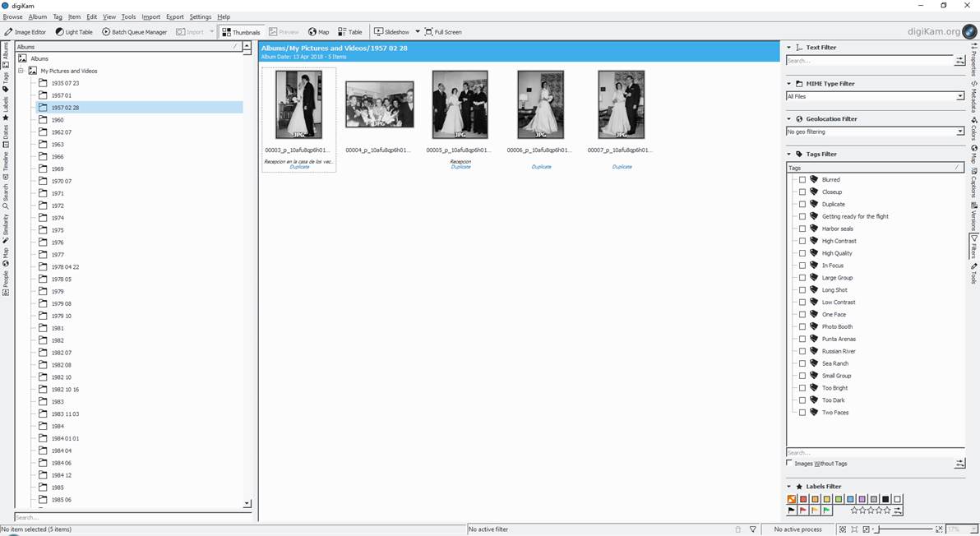Open the MIME type All Files dropdown
Viewport: 980px width, 536px height.
(x=875, y=96)
